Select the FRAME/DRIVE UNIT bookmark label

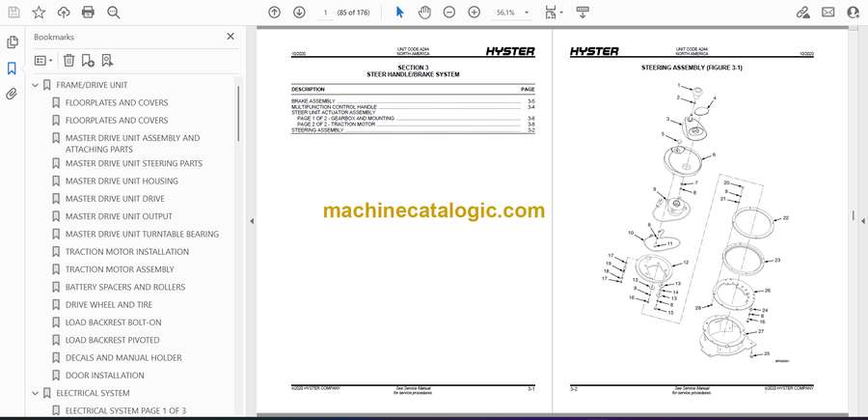click(92, 85)
